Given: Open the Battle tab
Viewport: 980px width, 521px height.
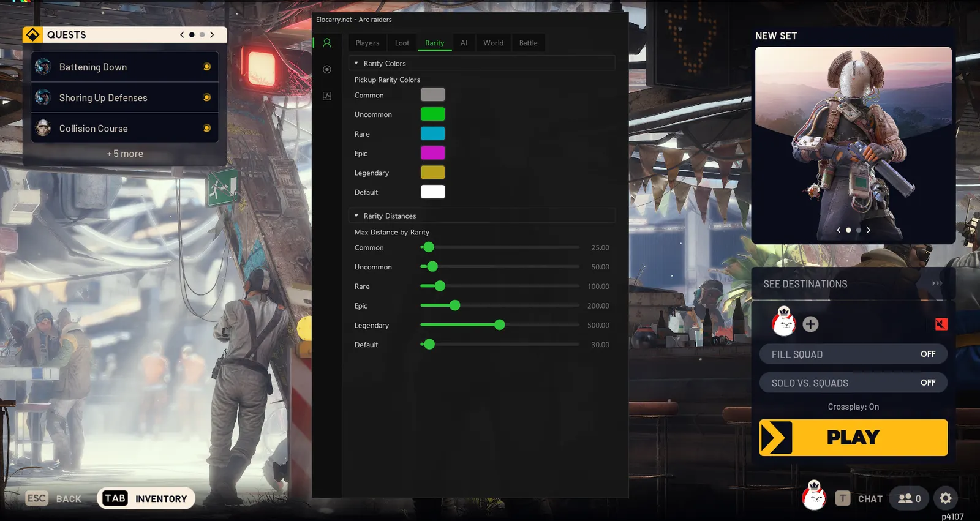Looking at the screenshot, I should (x=528, y=43).
